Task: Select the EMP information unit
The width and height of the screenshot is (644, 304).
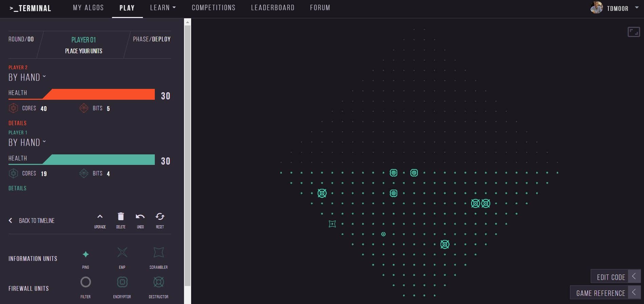Action: [122, 252]
